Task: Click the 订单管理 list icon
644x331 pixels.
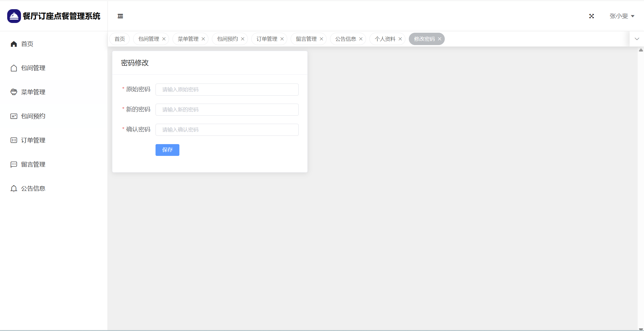Action: tap(14, 140)
